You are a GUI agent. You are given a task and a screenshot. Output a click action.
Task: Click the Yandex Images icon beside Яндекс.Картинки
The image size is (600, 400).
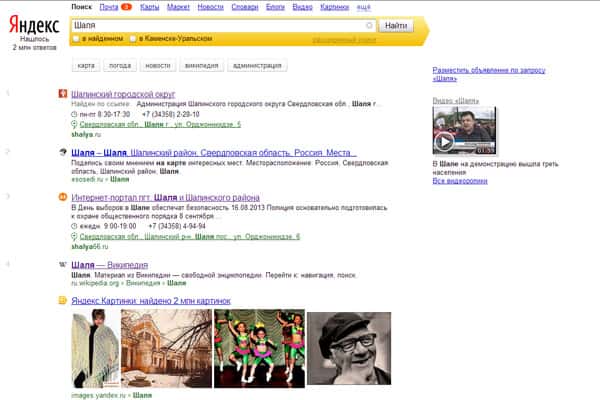63,300
